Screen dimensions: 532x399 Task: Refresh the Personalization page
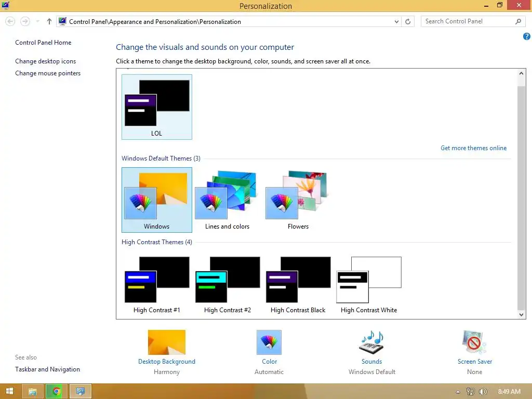[408, 22]
